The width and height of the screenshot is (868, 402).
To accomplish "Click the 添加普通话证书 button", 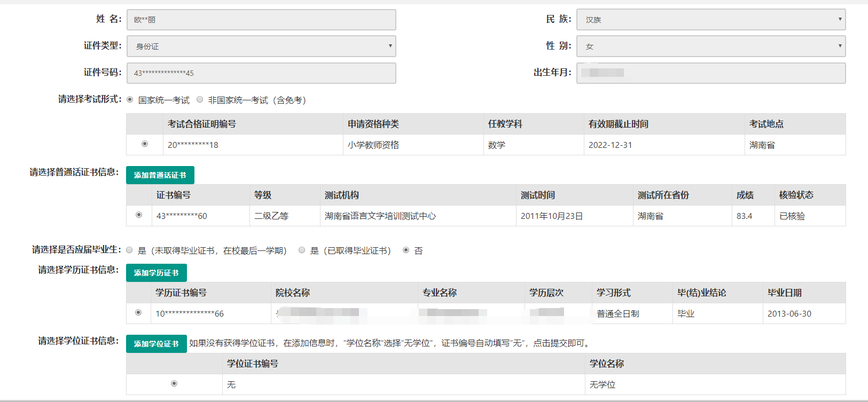I will [x=160, y=175].
